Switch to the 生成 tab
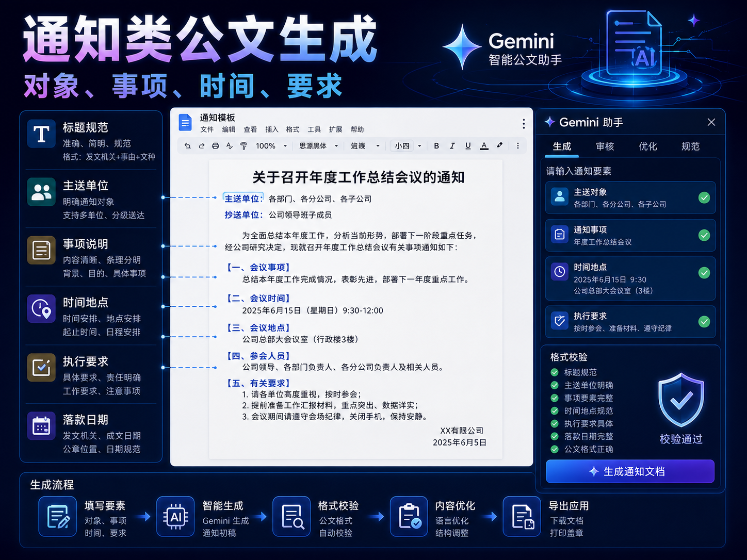The image size is (747, 560). pos(562,146)
